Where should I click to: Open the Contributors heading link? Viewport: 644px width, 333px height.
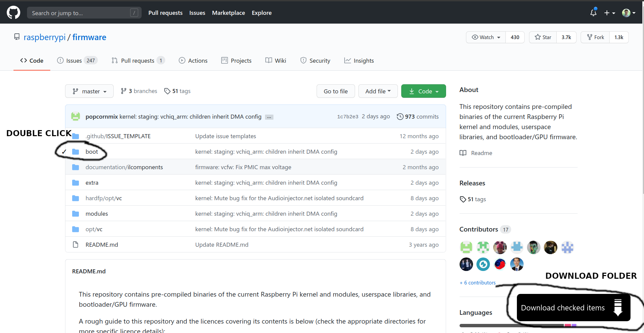click(x=485, y=229)
